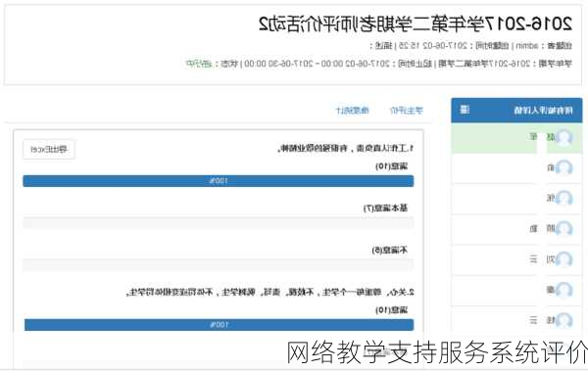The height and width of the screenshot is (371, 588).
Task: Click the 满意(10) label under question 2
Action: coord(391,310)
